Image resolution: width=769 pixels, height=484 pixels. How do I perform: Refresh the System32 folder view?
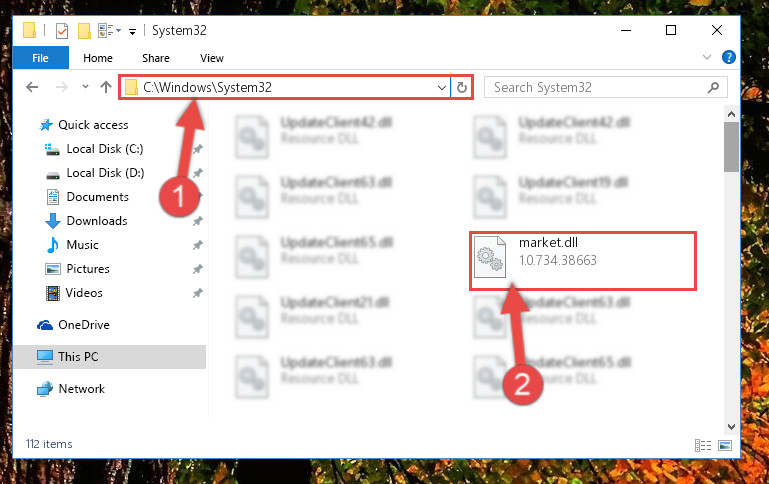[x=461, y=87]
